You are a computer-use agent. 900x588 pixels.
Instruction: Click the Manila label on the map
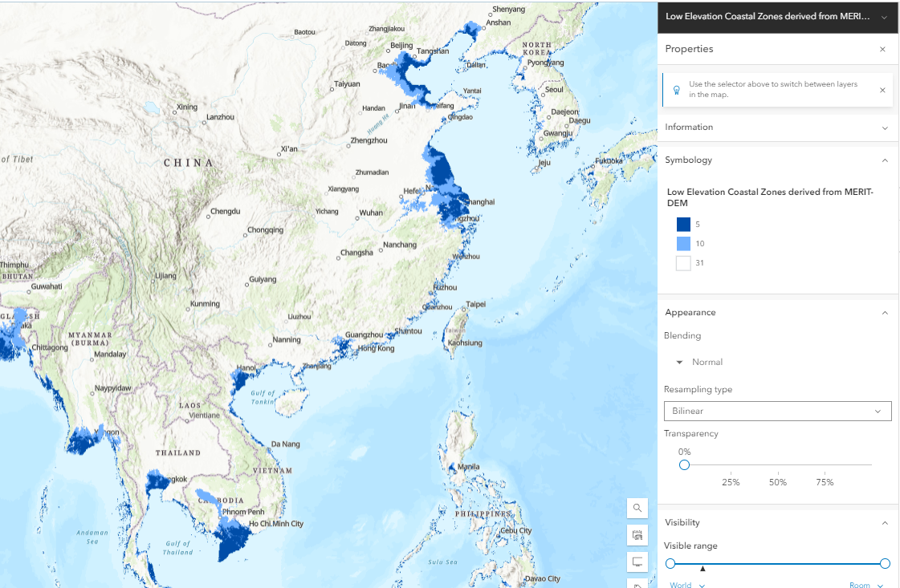468,467
